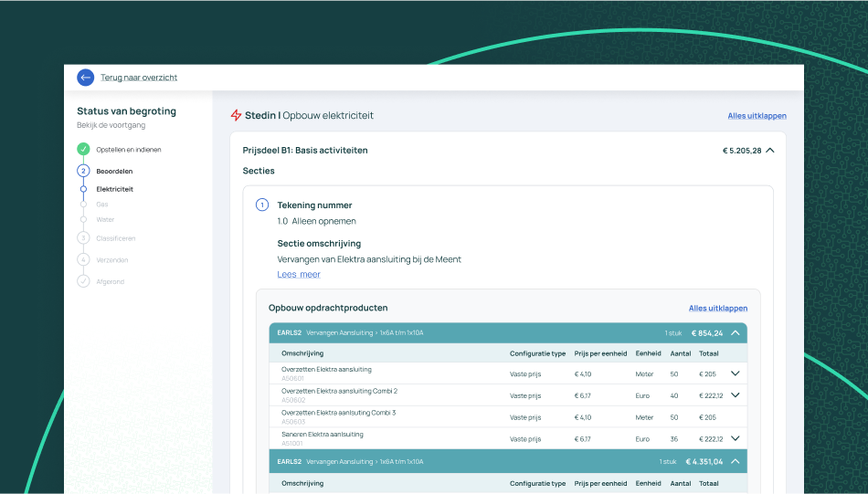Open the Gas sub-step in sidebar

pos(101,205)
